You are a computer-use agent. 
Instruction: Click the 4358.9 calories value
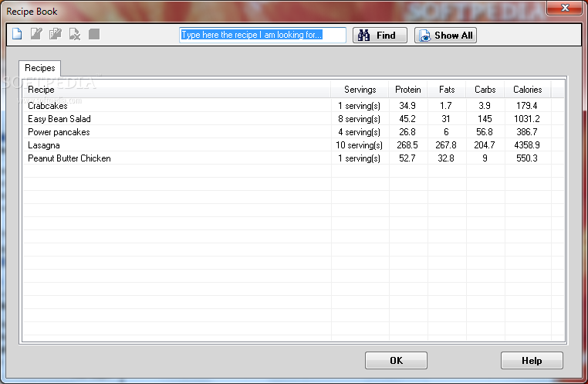point(527,145)
